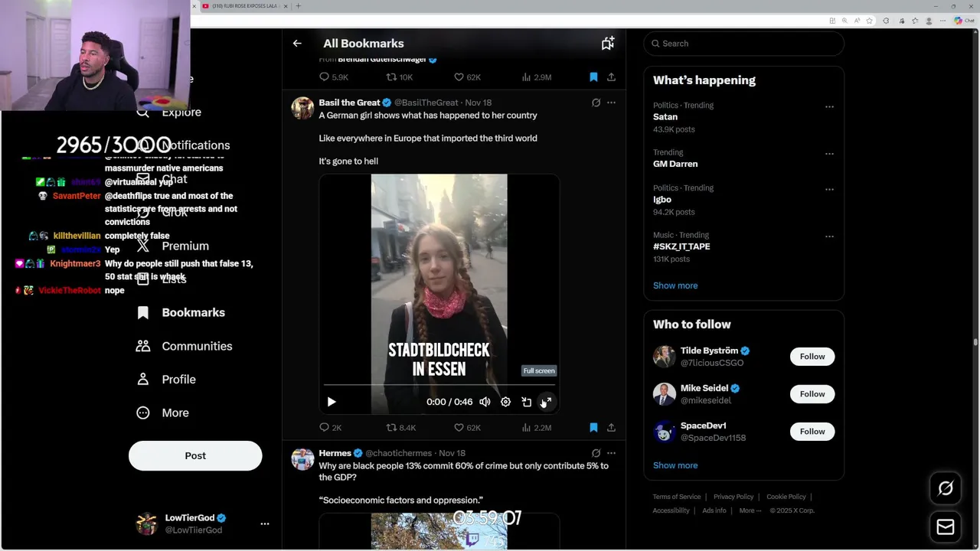980x551 pixels.
Task: Open Communities in the sidebar
Action: coord(184,346)
